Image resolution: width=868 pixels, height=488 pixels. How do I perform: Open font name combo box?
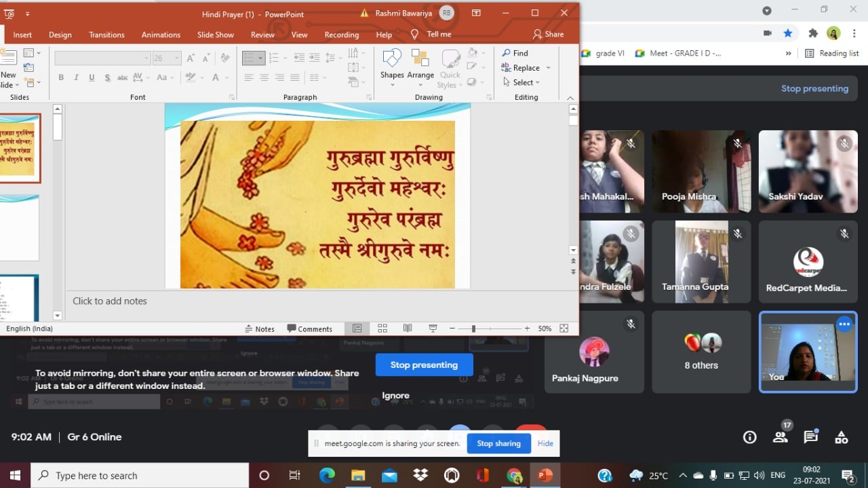[x=102, y=58]
